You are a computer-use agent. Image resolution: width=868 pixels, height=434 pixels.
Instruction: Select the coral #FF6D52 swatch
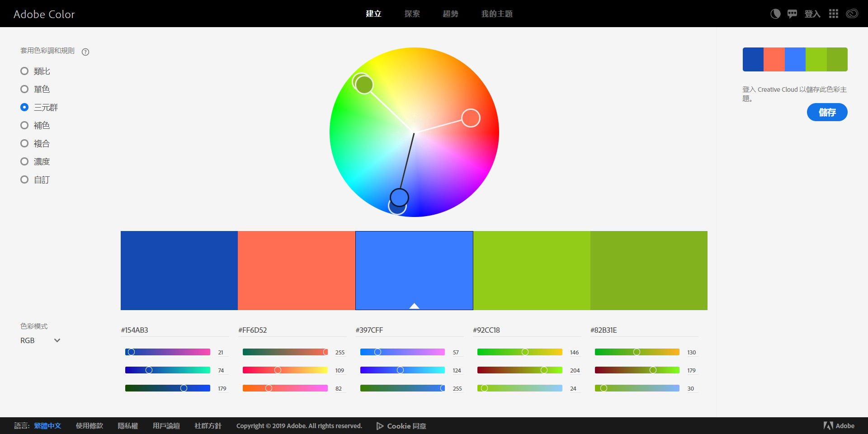[x=297, y=270]
